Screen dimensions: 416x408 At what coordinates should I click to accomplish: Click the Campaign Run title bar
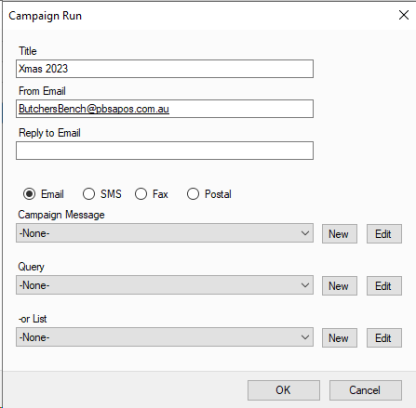pyautogui.click(x=200, y=16)
